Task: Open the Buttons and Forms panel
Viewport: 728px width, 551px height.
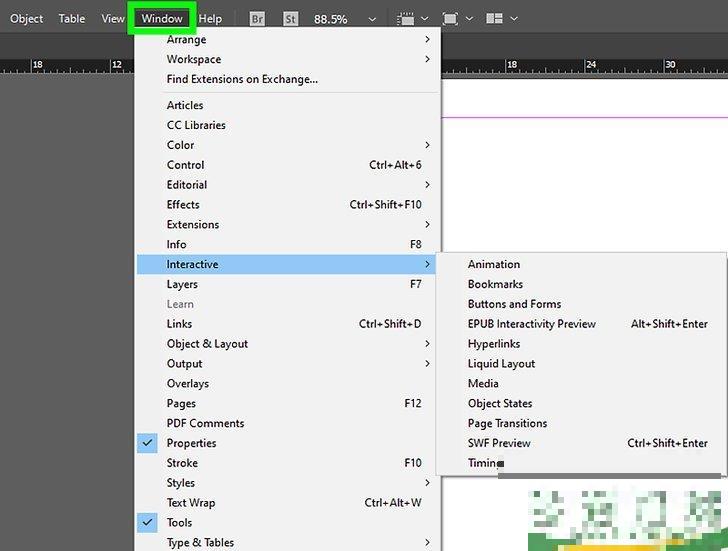Action: pos(514,304)
